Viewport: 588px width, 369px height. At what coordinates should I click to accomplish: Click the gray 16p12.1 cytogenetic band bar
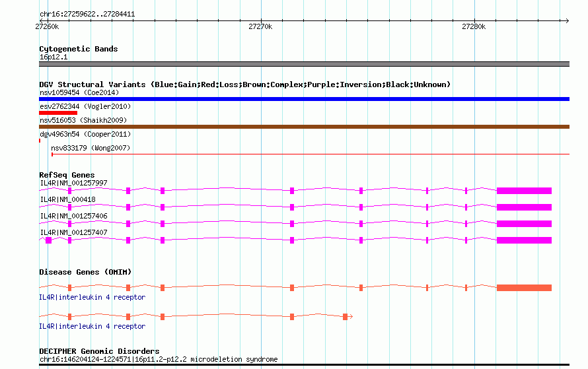(x=304, y=64)
